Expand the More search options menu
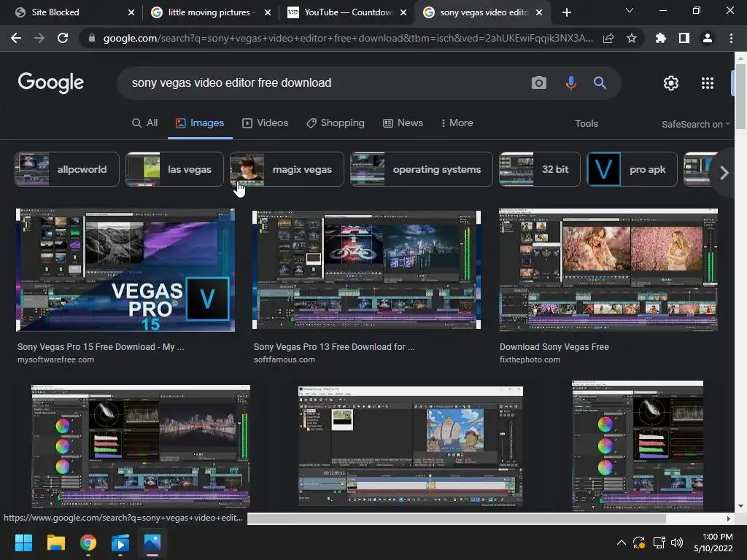 [x=457, y=122]
